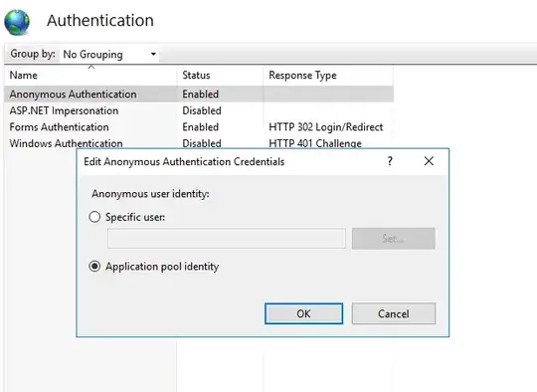Click the dialog help question mark

pos(390,161)
